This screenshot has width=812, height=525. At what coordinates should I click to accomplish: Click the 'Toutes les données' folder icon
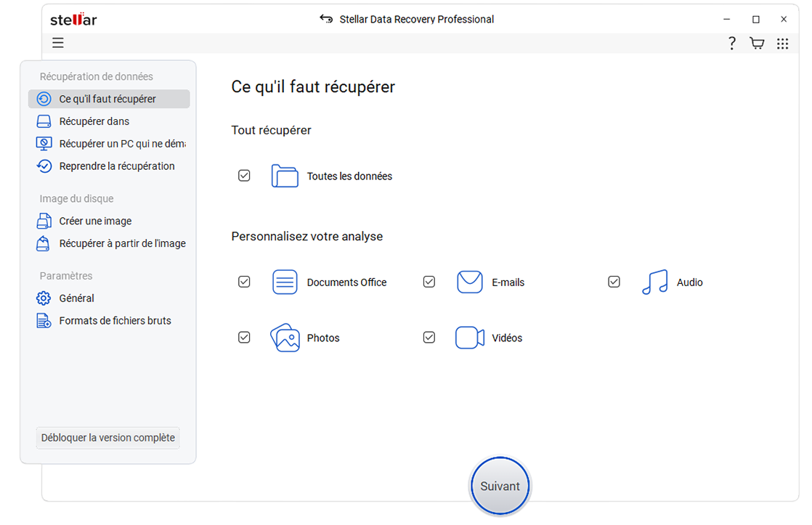[x=285, y=175]
